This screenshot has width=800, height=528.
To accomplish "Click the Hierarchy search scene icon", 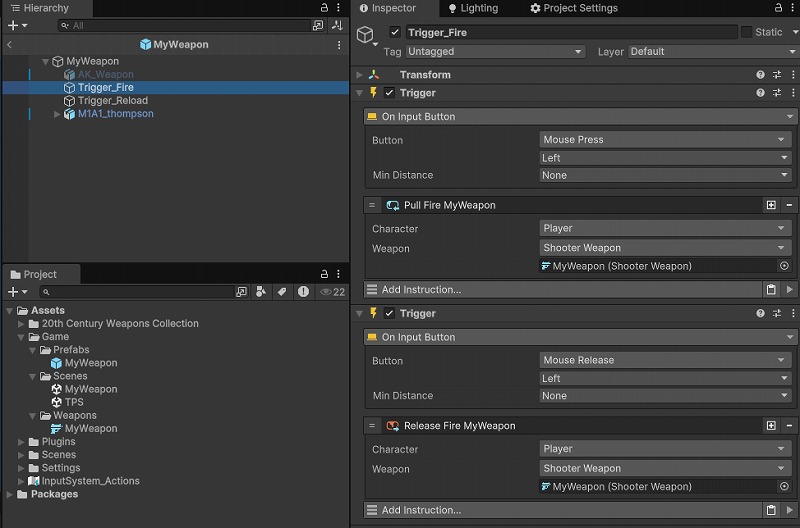I will click(x=318, y=25).
